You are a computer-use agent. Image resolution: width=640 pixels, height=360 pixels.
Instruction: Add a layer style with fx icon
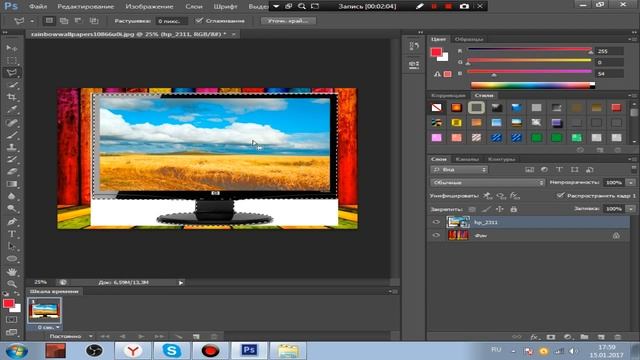coord(534,337)
